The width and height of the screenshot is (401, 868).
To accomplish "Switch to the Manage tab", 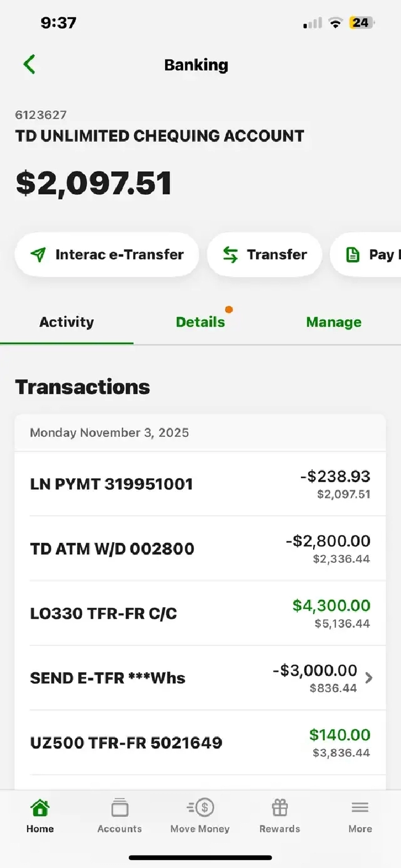I will [x=334, y=322].
